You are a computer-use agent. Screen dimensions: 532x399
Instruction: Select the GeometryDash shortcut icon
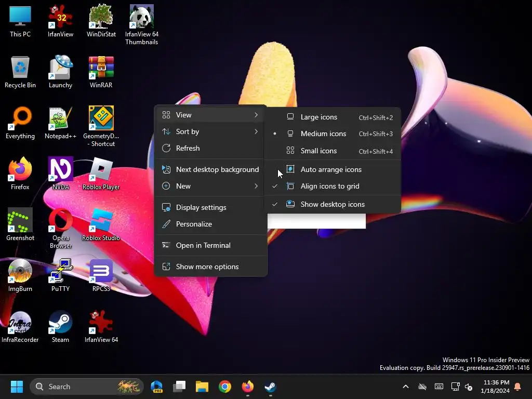coord(101,126)
